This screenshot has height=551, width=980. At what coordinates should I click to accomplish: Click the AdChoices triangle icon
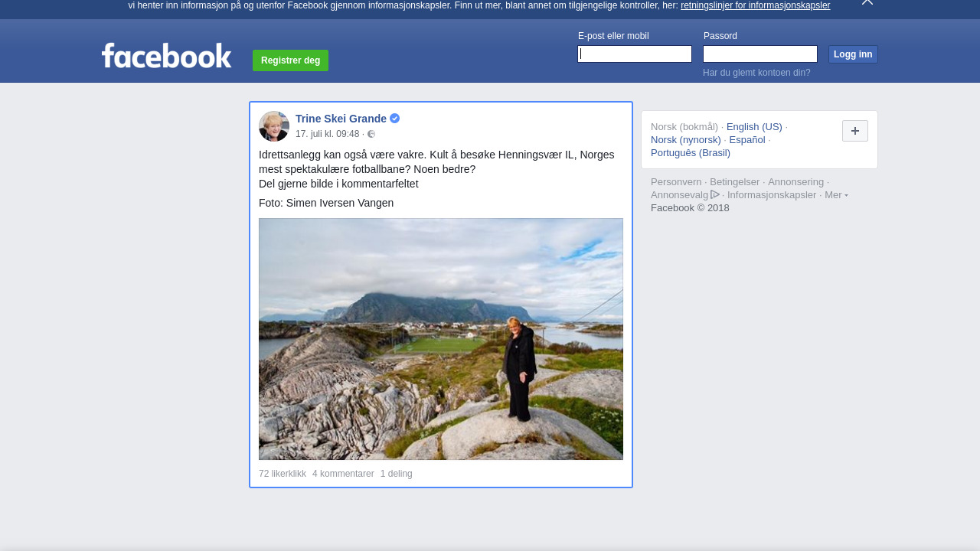(715, 194)
